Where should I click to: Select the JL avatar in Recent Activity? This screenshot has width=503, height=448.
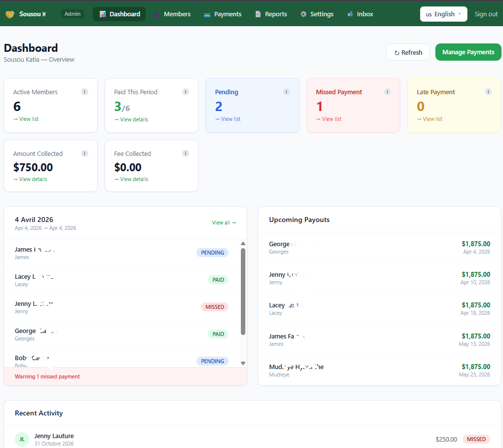point(22,439)
